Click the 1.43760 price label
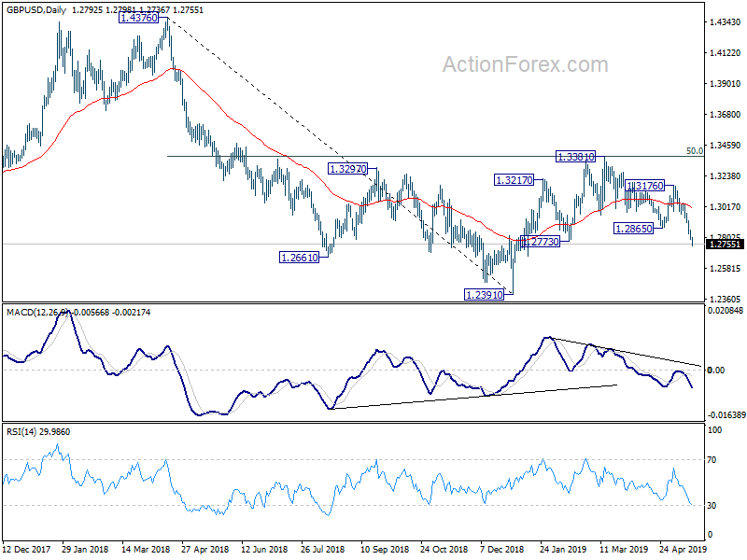Image resolution: width=747 pixels, height=560 pixels. coord(138,18)
